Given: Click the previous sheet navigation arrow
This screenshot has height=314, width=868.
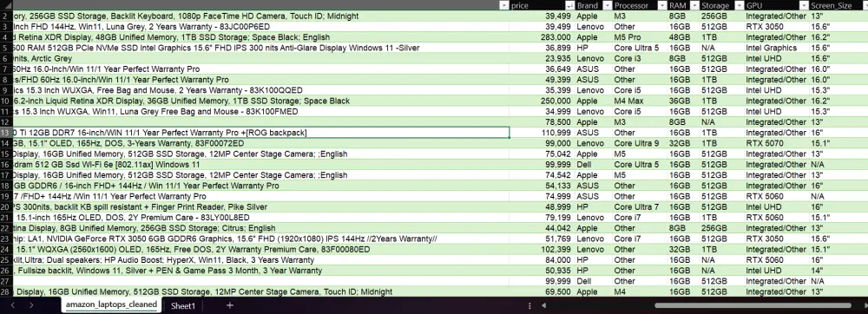Looking at the screenshot, I should coord(13,305).
